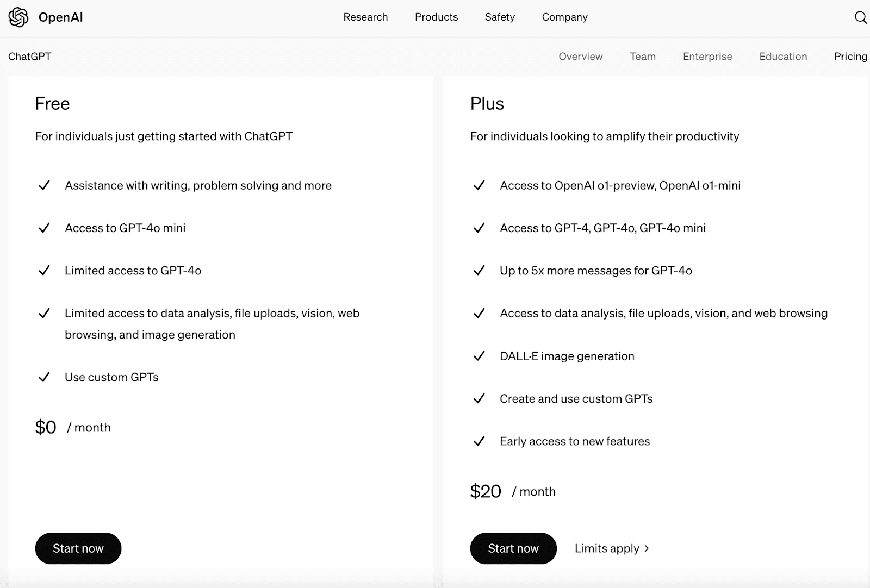Click 'Limited access to data analysis, file uploads' text
The width and height of the screenshot is (870, 588).
pos(212,324)
